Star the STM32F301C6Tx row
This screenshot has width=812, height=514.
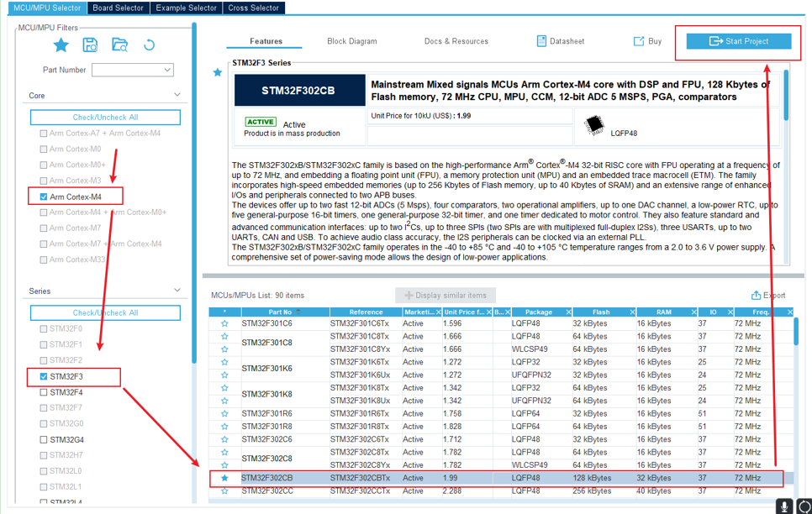coord(224,323)
